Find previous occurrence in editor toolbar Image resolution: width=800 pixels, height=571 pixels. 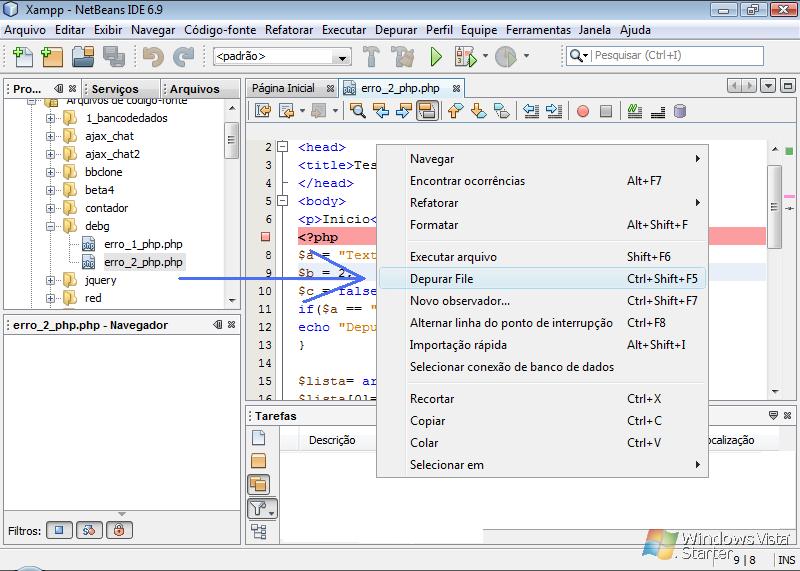click(381, 111)
